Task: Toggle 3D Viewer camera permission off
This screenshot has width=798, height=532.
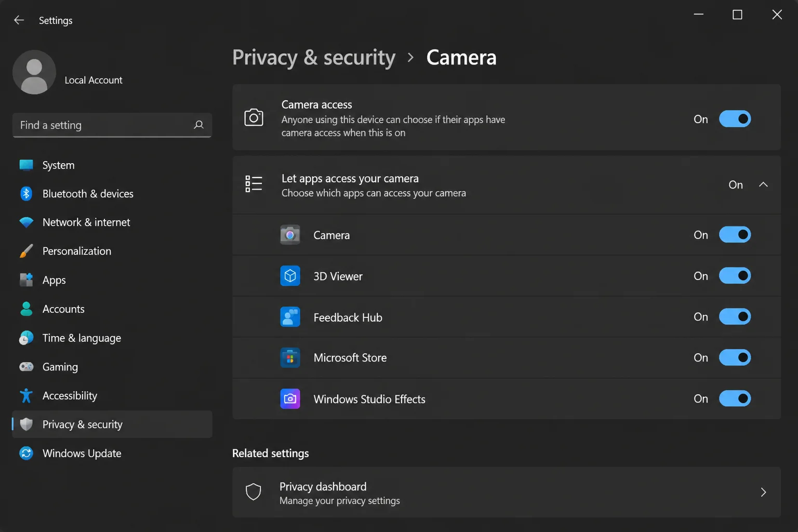Action: click(735, 276)
